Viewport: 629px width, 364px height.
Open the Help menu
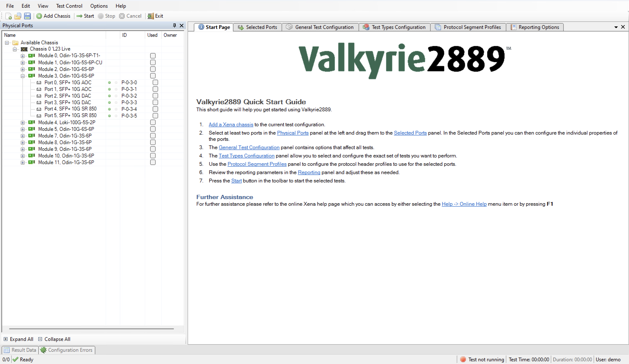tap(121, 6)
